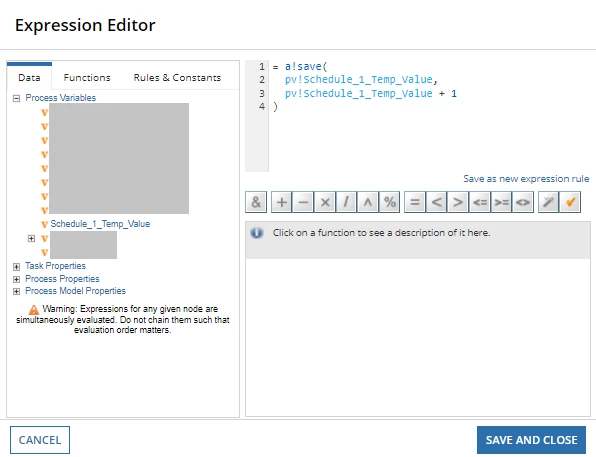
Task: Click SAVE AND CLOSE button
Action: point(531,440)
